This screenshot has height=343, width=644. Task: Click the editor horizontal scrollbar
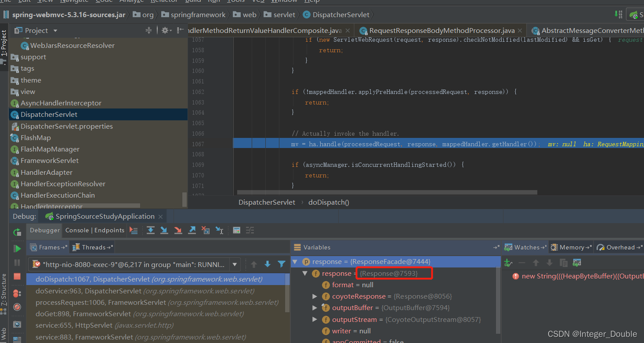click(387, 192)
